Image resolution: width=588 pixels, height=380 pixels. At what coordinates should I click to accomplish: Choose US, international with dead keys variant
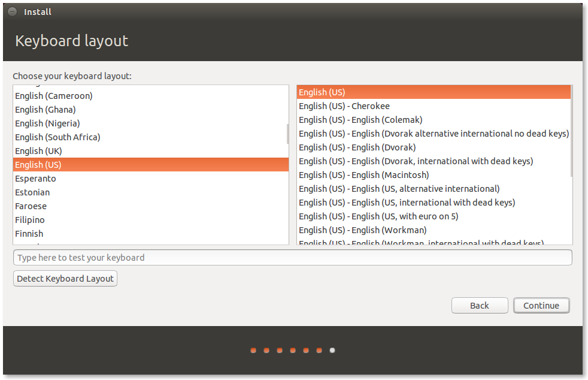coord(434,203)
